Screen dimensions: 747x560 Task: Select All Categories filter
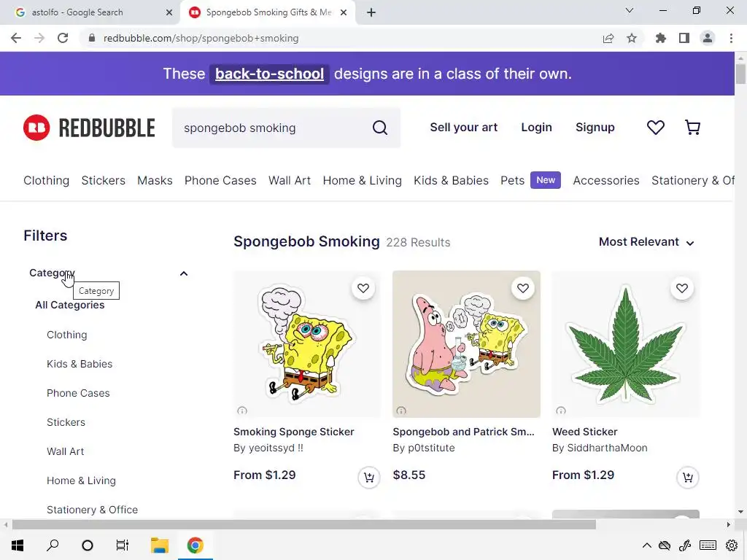point(69,306)
